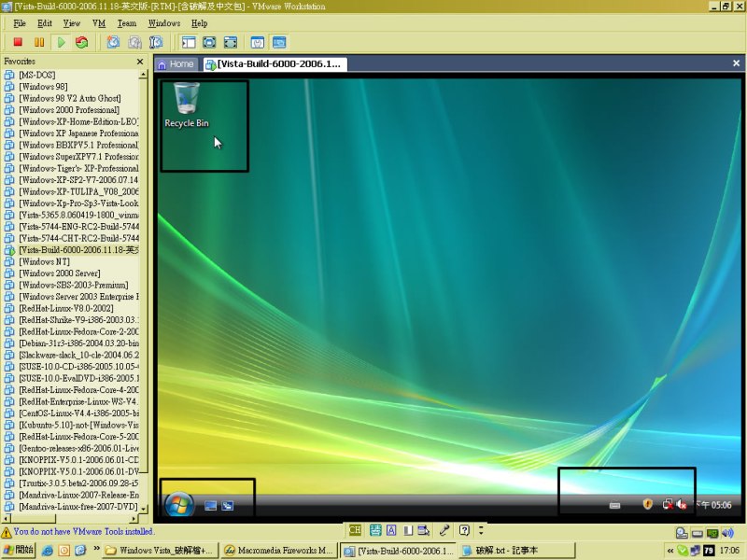Screen dimensions: 747x560
Task: Power on VM with green play button
Action: click(61, 42)
